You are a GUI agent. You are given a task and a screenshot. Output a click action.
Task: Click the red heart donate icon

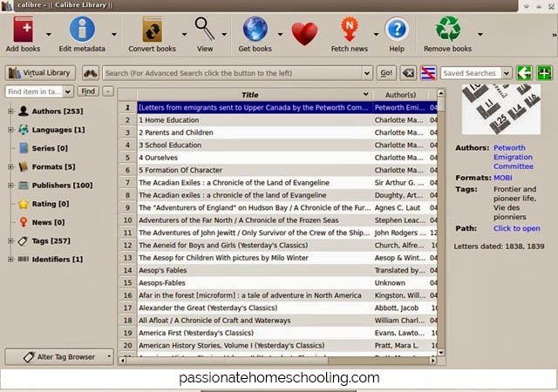tap(304, 33)
